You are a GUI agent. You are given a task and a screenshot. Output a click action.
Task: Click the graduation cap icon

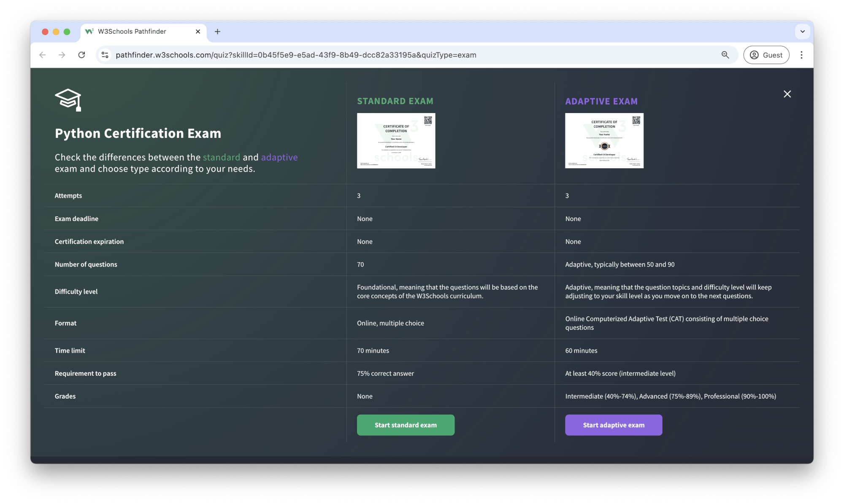(68, 100)
